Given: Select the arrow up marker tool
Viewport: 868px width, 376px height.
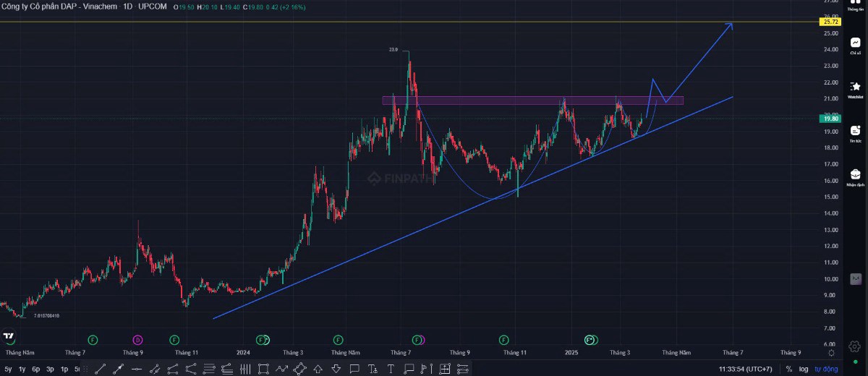Looking at the screenshot, I should [x=318, y=368].
